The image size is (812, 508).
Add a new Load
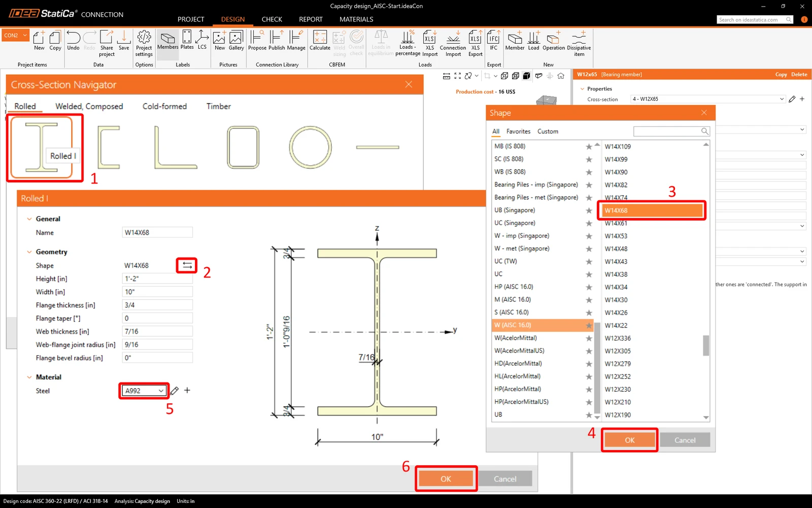pos(533,40)
